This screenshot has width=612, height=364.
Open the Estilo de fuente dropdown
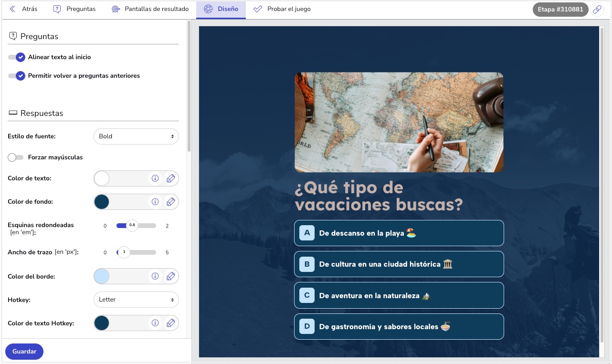click(x=136, y=136)
